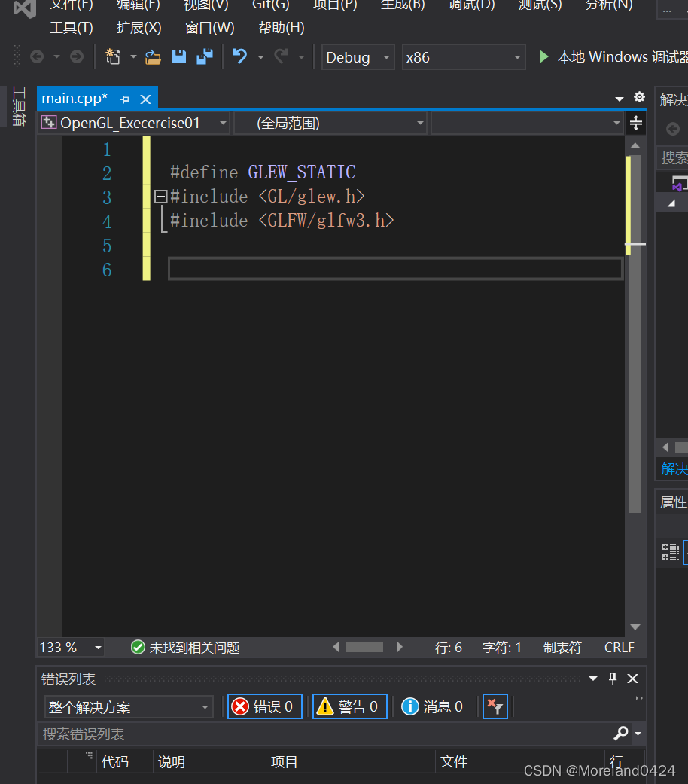Click the error list search magnifier icon
The width and height of the screenshot is (688, 784).
coord(620,734)
